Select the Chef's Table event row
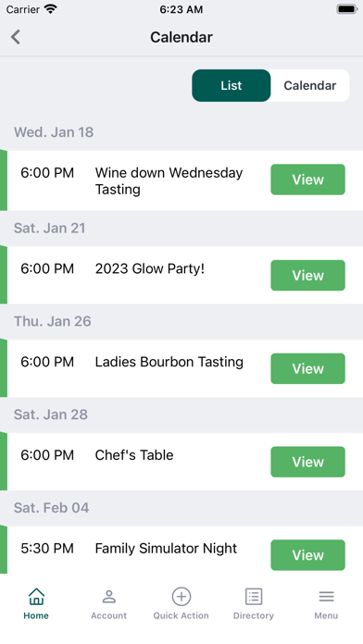Viewport: 363px width, 644px height. 181,462
